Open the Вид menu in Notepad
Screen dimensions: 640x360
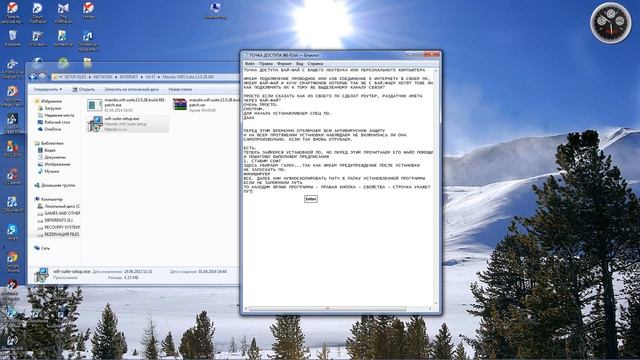pos(300,64)
